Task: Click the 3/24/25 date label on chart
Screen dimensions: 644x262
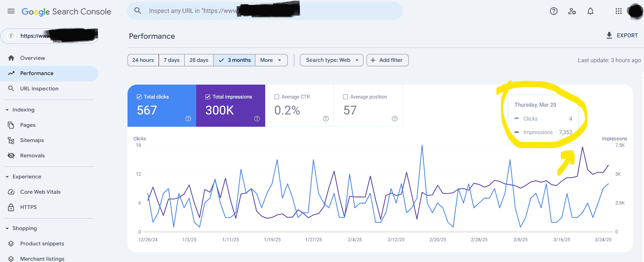Action: (603, 240)
